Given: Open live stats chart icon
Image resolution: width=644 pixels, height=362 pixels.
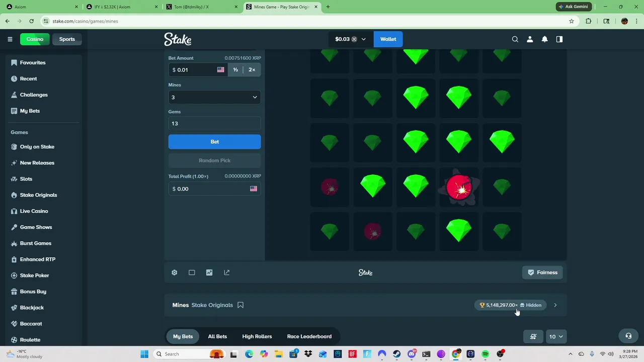Looking at the screenshot, I should [x=209, y=273].
